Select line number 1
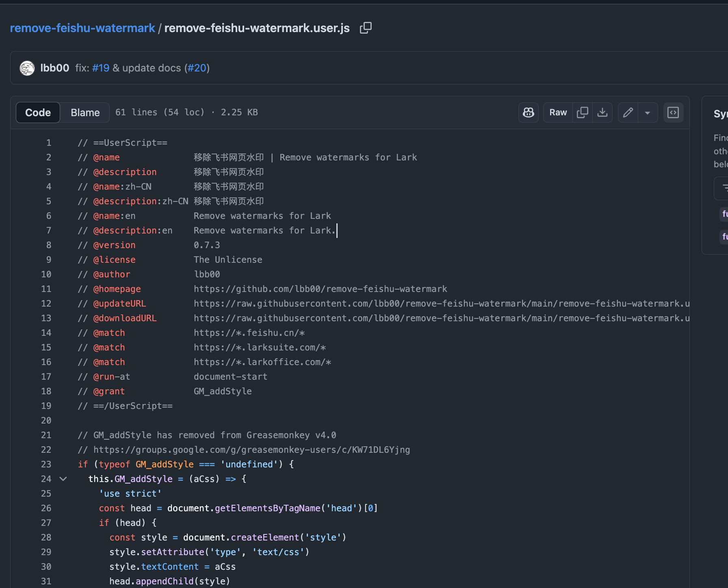728x588 pixels. [49, 143]
